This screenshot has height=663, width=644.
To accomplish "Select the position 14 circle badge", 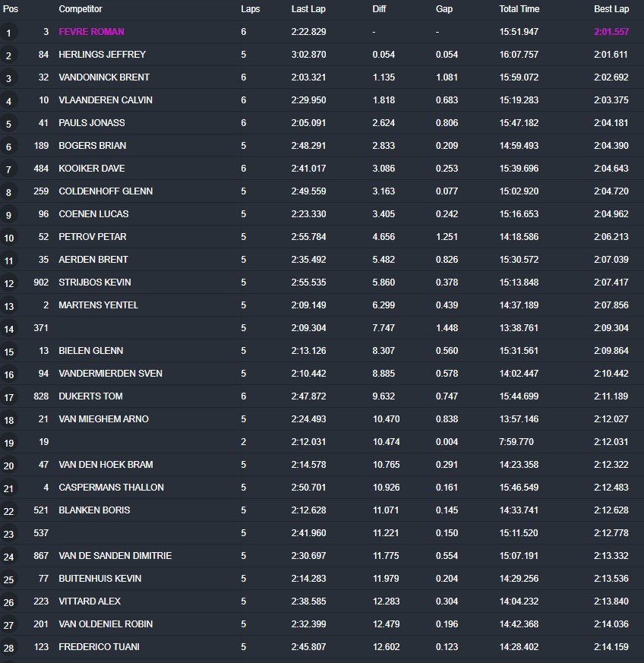I will (x=9, y=329).
